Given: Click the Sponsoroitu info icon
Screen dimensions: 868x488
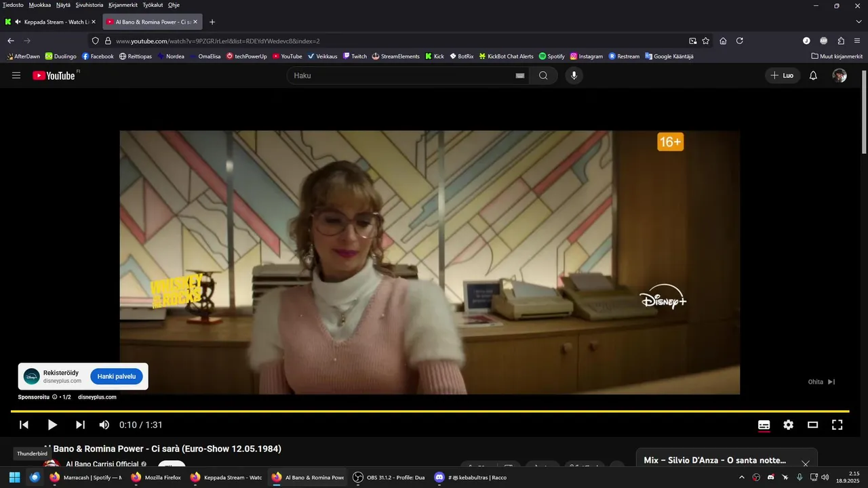Looking at the screenshot, I should 55,397.
